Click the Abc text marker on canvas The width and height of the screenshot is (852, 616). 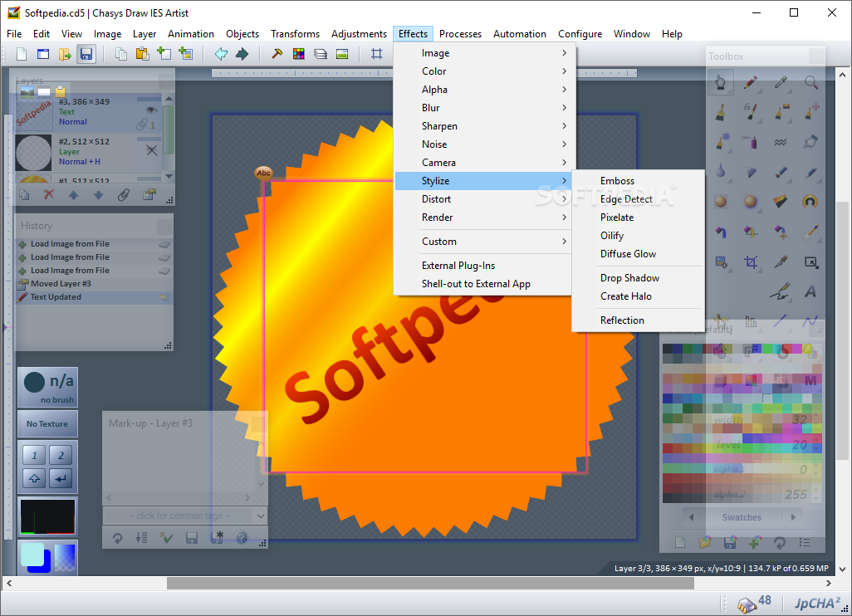tap(263, 173)
